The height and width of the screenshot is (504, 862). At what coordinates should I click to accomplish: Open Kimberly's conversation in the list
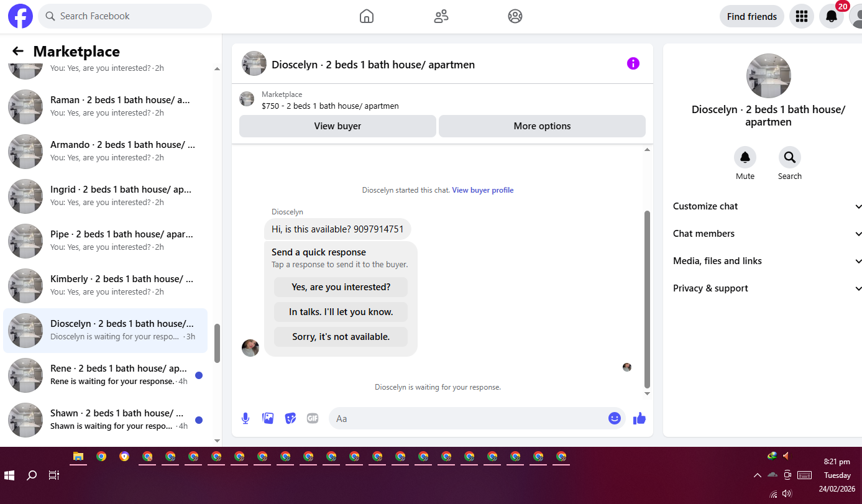tap(106, 286)
